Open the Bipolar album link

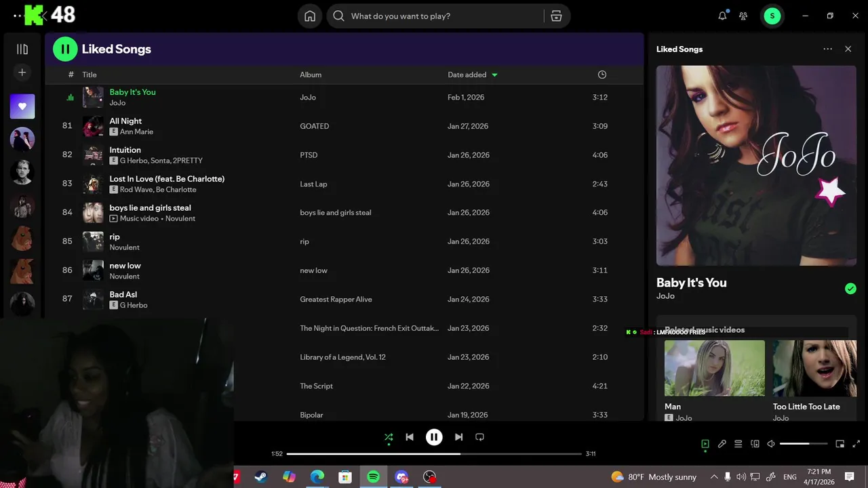point(311,415)
